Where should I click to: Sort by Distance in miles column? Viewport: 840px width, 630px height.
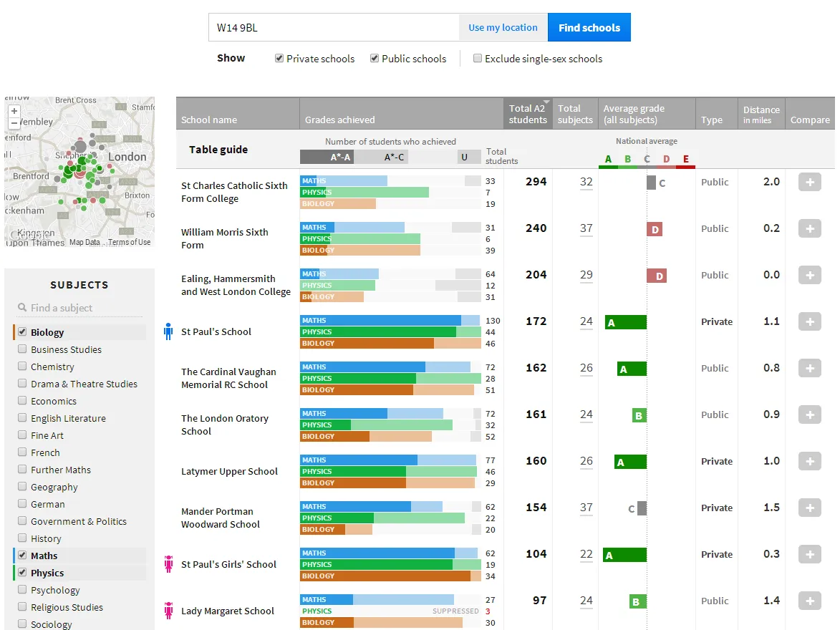(761, 114)
